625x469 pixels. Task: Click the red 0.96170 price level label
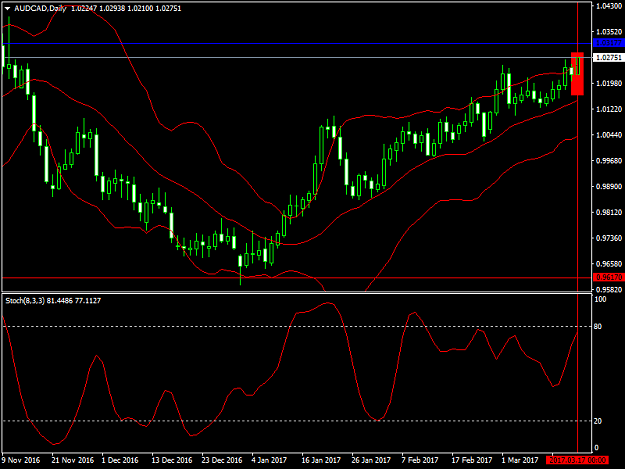608,277
